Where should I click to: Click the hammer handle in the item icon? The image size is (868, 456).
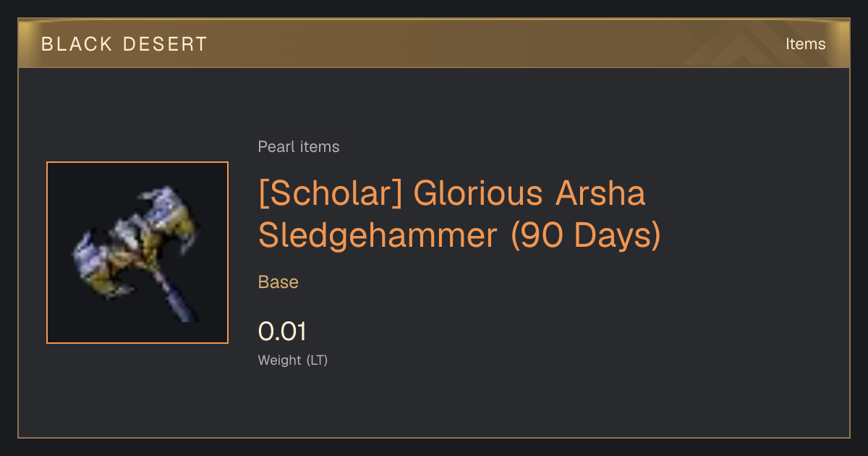[176, 298]
